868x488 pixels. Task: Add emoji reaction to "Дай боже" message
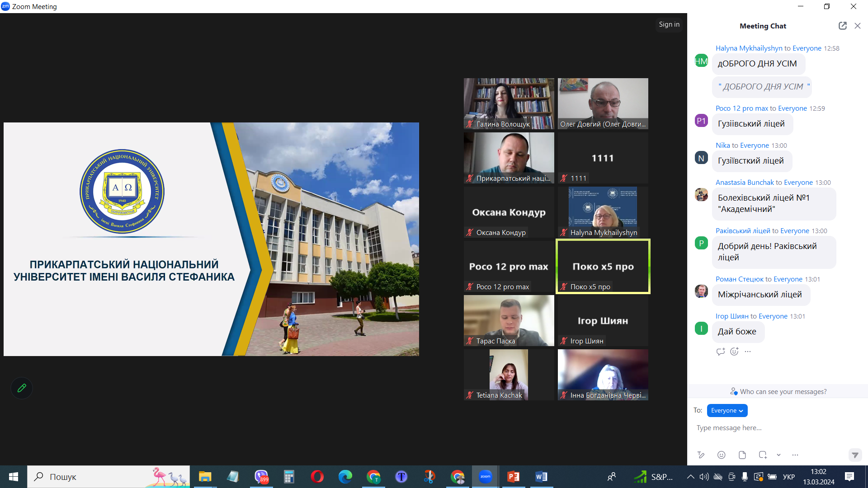pyautogui.click(x=734, y=352)
